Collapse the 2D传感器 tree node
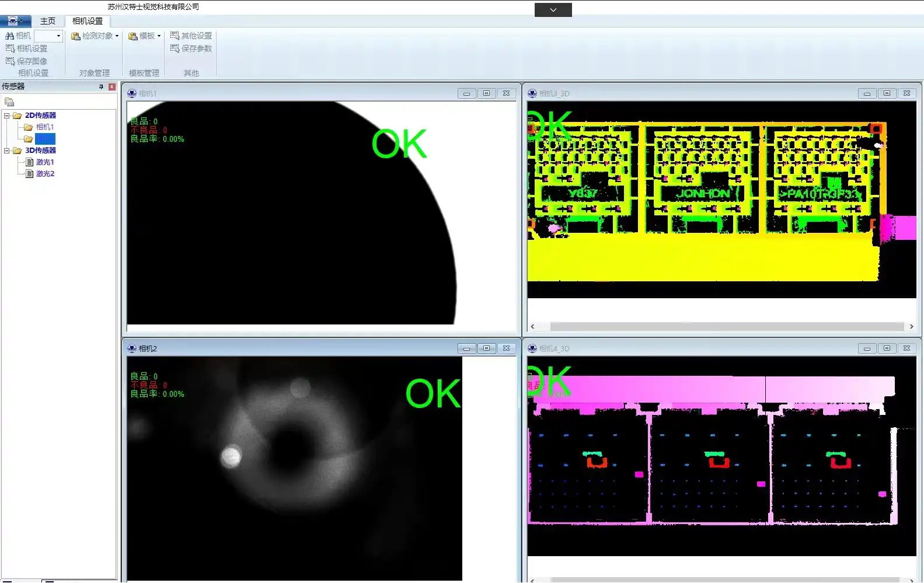 tap(7, 116)
